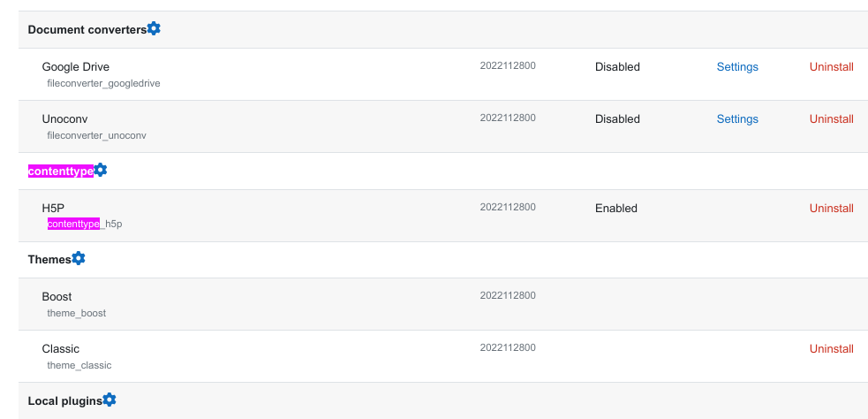Click the theme_boost component label
The width and height of the screenshot is (868, 419).
click(x=77, y=313)
